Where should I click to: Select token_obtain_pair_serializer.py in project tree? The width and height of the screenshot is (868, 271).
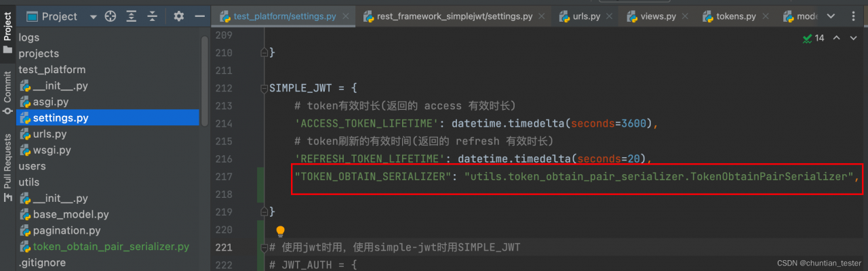(x=111, y=247)
